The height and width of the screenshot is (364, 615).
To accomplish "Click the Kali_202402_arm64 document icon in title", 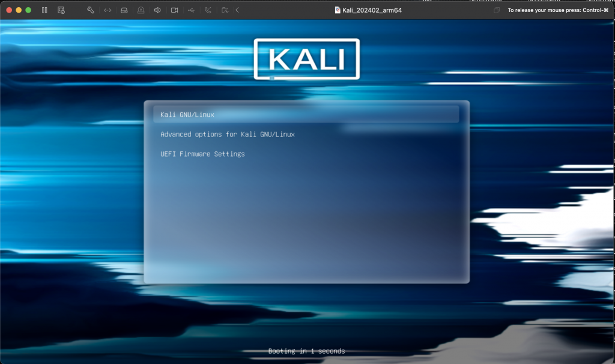I will [x=338, y=10].
